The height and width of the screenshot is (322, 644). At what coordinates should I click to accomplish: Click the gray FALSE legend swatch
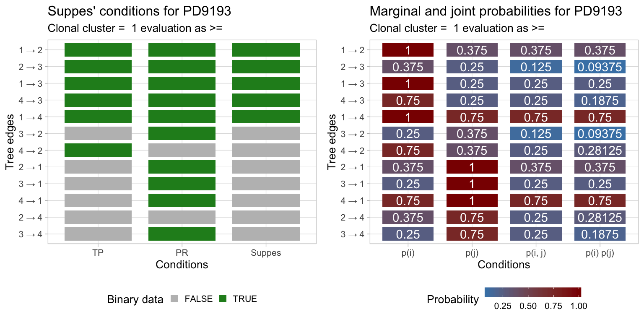[175, 299]
